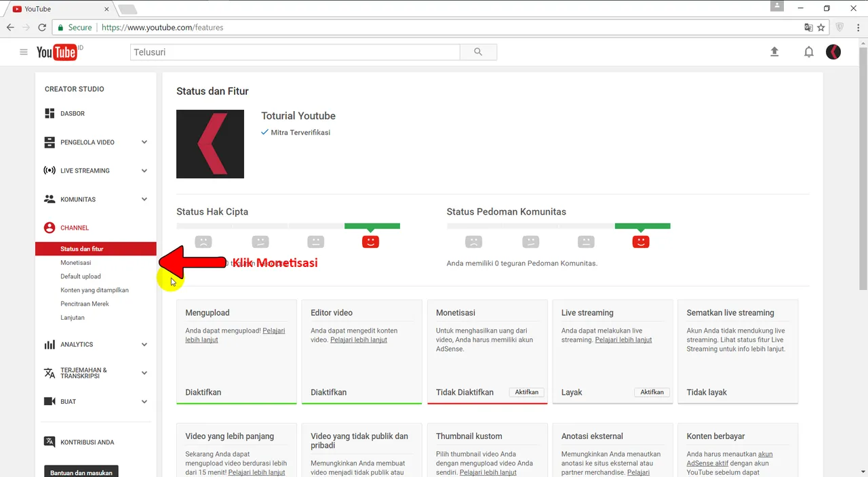Click Aktifkan button on Monetisasi card
This screenshot has height=477, width=868.
pyautogui.click(x=527, y=392)
